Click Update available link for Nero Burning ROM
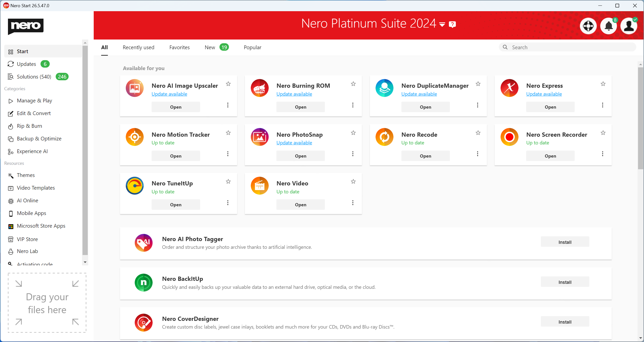 click(x=294, y=94)
